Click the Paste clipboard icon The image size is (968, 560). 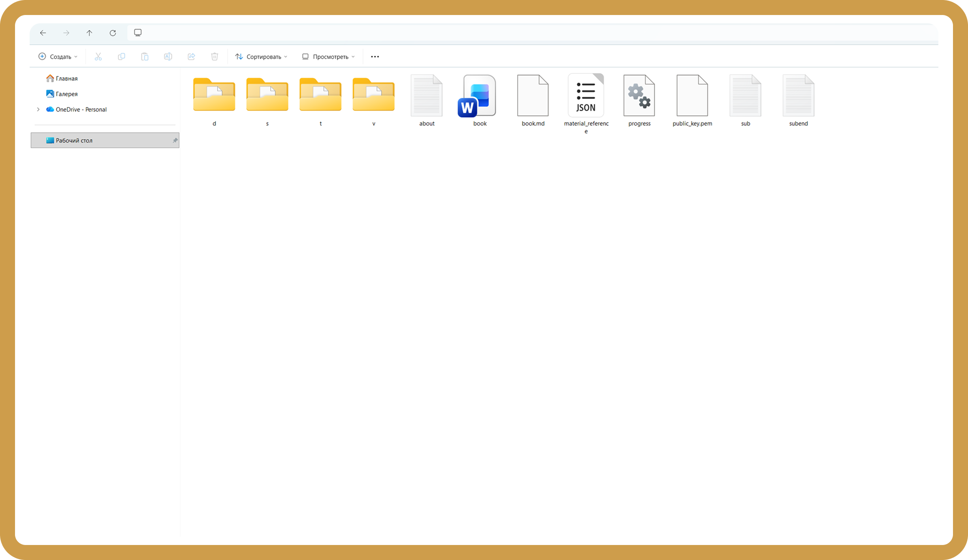[x=145, y=56]
